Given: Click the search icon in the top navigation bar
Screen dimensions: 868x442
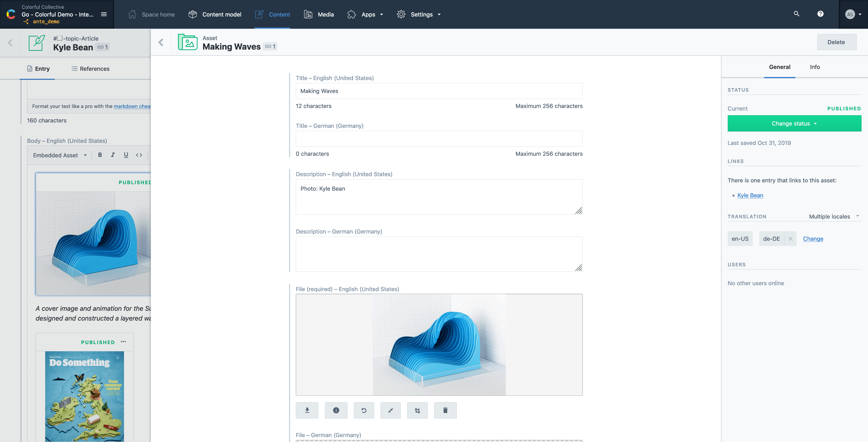Looking at the screenshot, I should [796, 14].
